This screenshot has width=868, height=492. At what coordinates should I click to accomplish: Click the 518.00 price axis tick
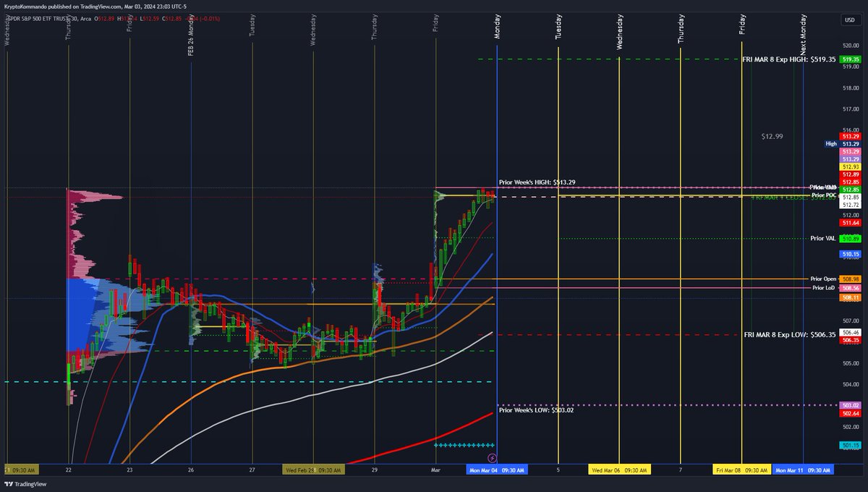tap(851, 88)
